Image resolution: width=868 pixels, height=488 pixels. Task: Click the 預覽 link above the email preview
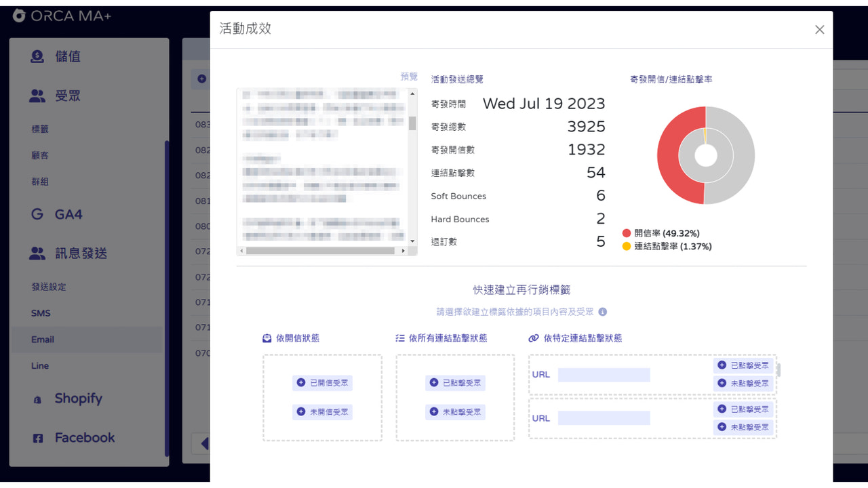coord(409,77)
